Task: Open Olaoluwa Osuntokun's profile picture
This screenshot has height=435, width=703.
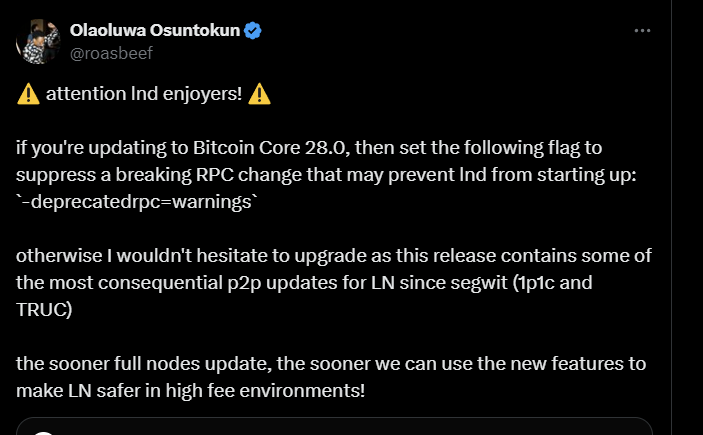Action: coord(37,41)
